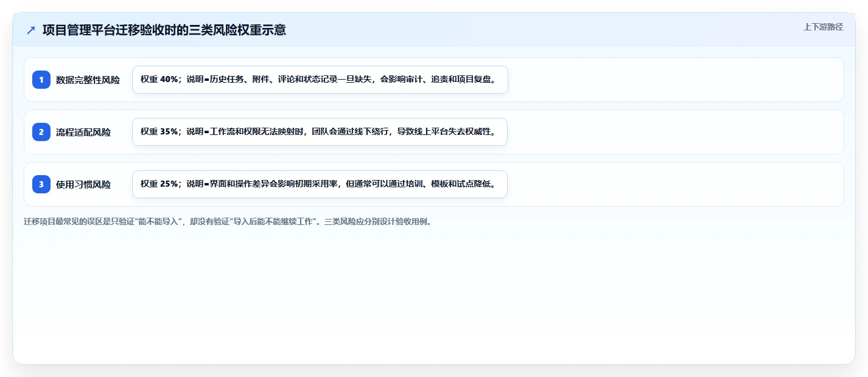Click the 上下游路径 label
Viewport: 868px width, 377px height.
point(823,27)
